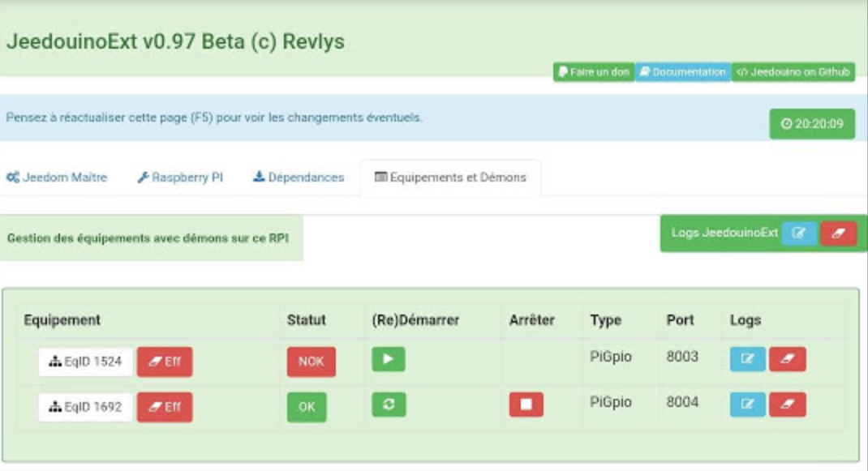Viewport: 868px width, 471px height.
Task: Click Eff button for EqID 1692
Action: coord(165,407)
